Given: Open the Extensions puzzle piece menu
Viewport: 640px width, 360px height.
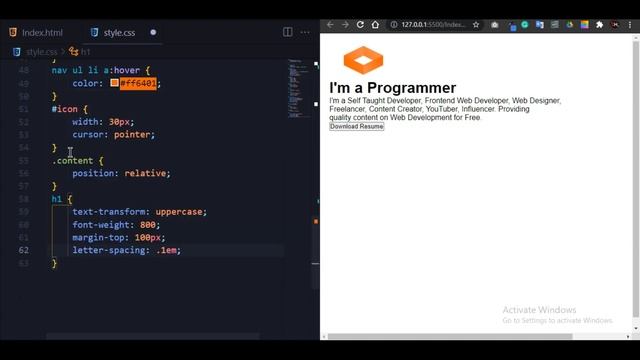Looking at the screenshot, I should tap(600, 25).
